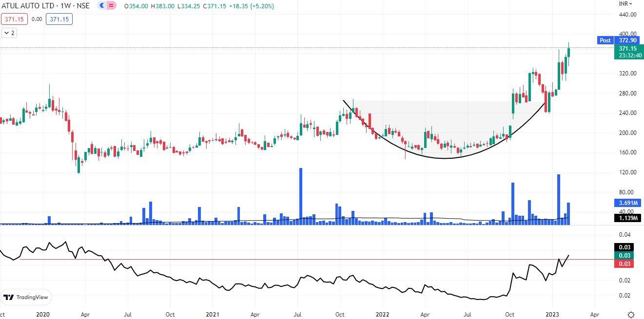Click the 2023 label on time axis
This screenshot has width=644, height=319.
552,315
